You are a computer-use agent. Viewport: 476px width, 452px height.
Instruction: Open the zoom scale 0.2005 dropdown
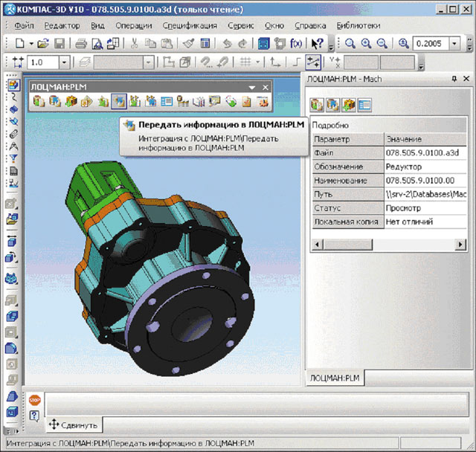(454, 44)
